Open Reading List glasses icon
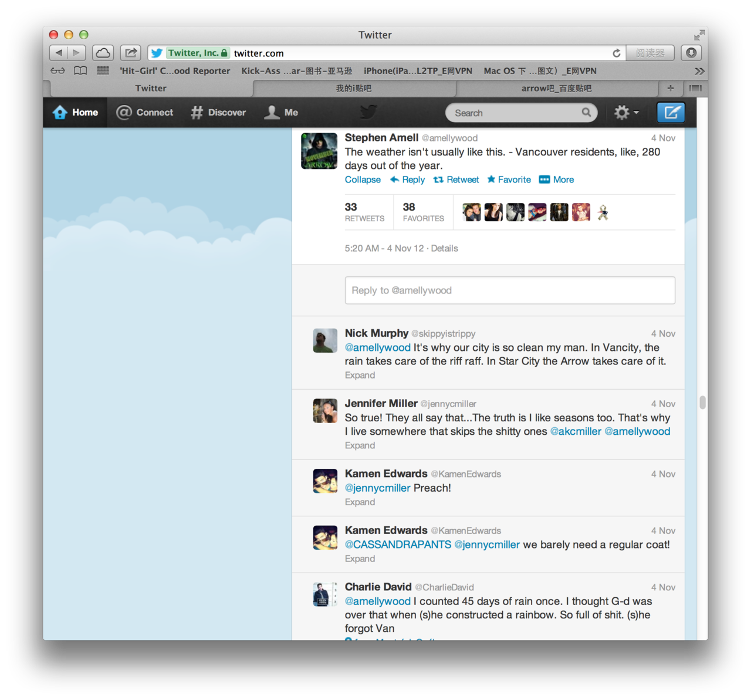 coord(57,71)
